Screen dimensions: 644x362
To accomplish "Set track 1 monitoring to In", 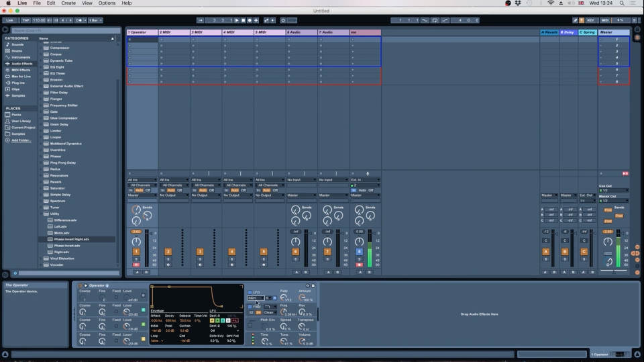I will (x=131, y=191).
